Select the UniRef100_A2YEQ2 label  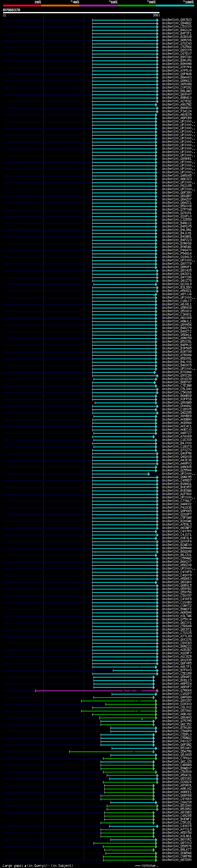(x=177, y=101)
